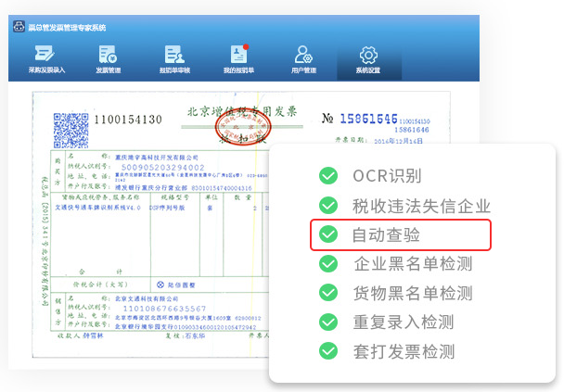Click the app logo in title bar

pyautogui.click(x=19, y=27)
